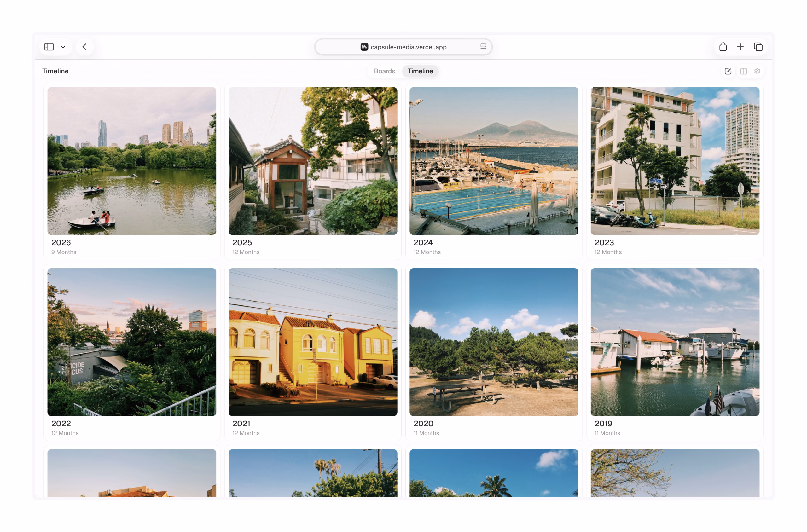Click the capsule-media.vercel.app address bar
The width and height of the screenshot is (807, 532).
403,47
